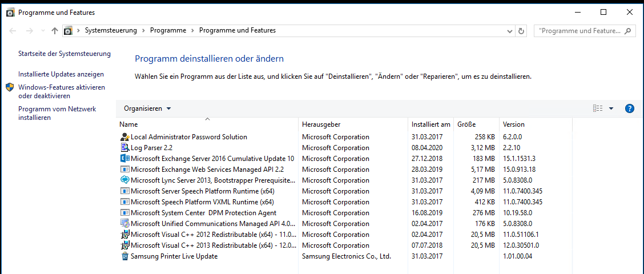Click the Samsung Electronics Co., Ltd. publisher cell
644x274 pixels.
tap(346, 256)
